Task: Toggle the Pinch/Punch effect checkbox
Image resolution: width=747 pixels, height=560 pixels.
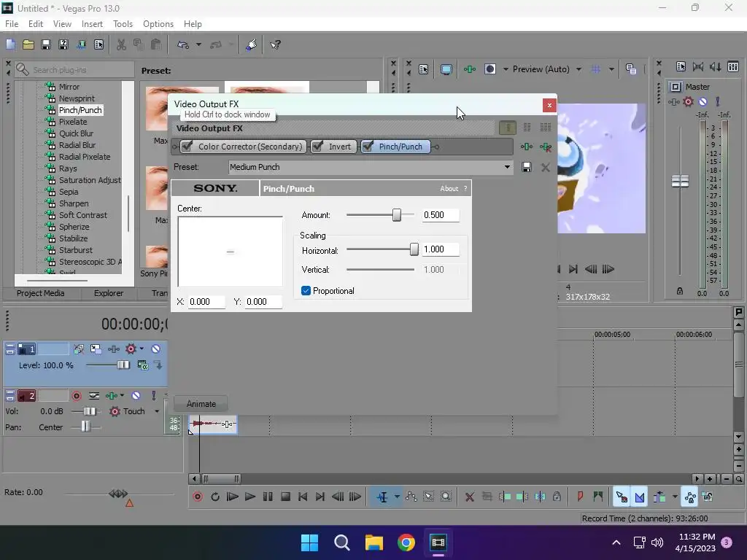Action: pyautogui.click(x=368, y=146)
